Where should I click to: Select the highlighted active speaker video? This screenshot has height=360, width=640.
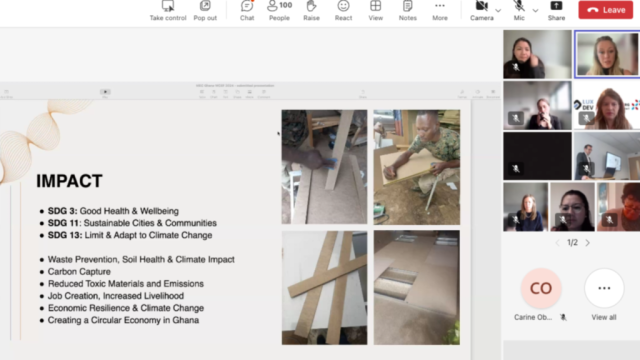(607, 54)
